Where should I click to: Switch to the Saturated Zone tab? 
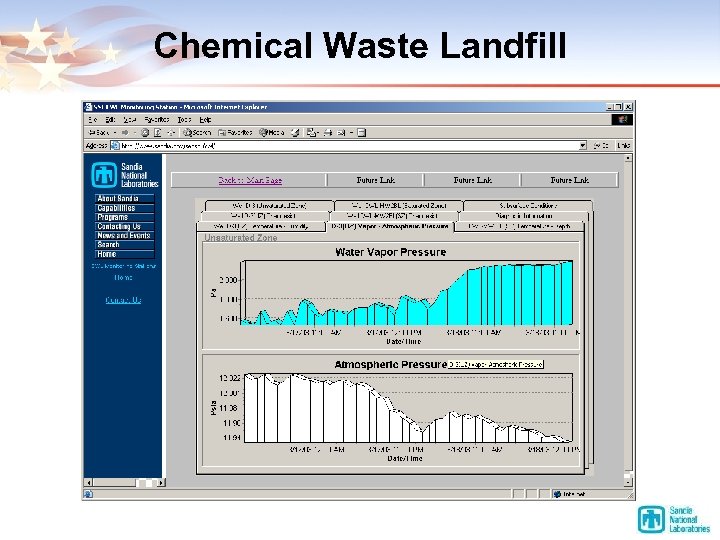[x=399, y=206]
